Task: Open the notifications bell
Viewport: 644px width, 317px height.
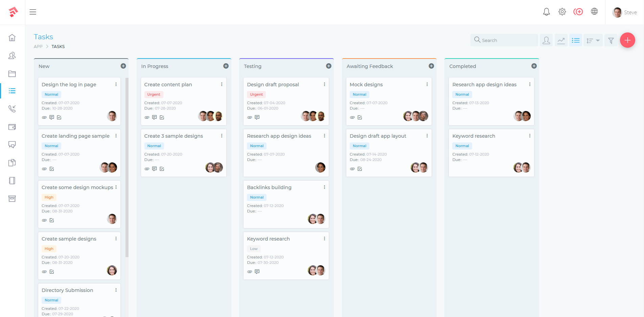Action: tap(546, 12)
